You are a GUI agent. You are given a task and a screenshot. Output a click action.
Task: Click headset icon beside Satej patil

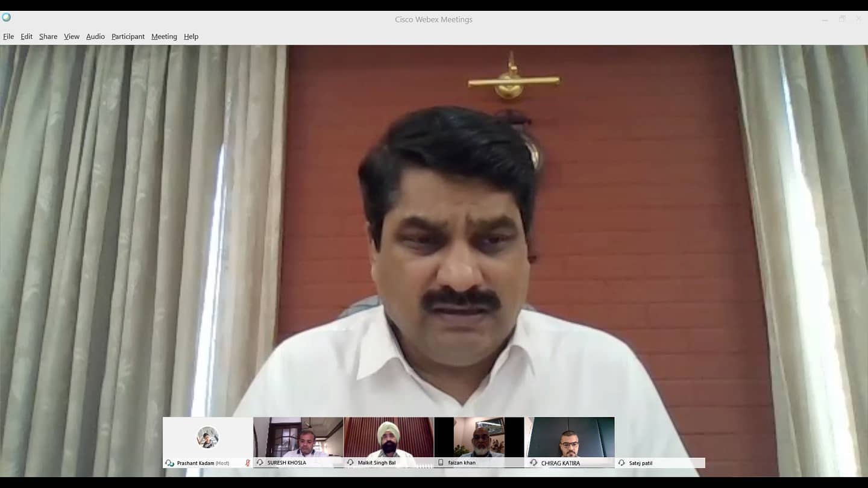621,463
